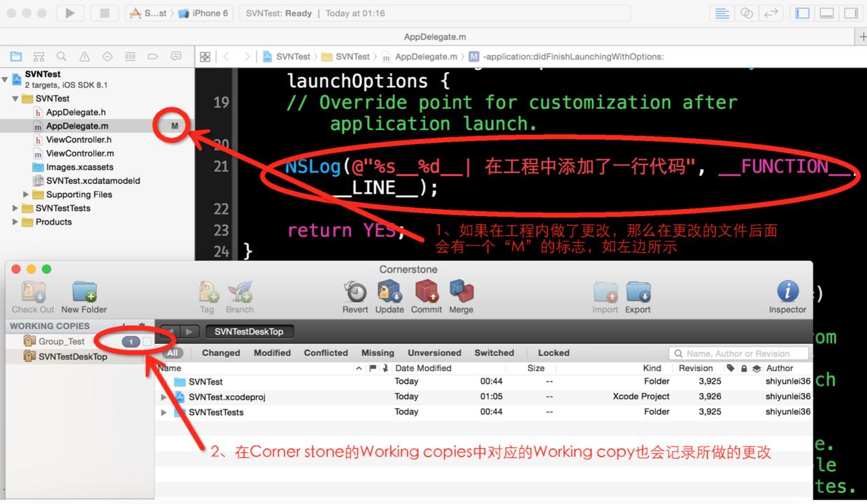Click Import in Cornerstone toolbar
Viewport: 867px width, 504px height.
tap(606, 297)
